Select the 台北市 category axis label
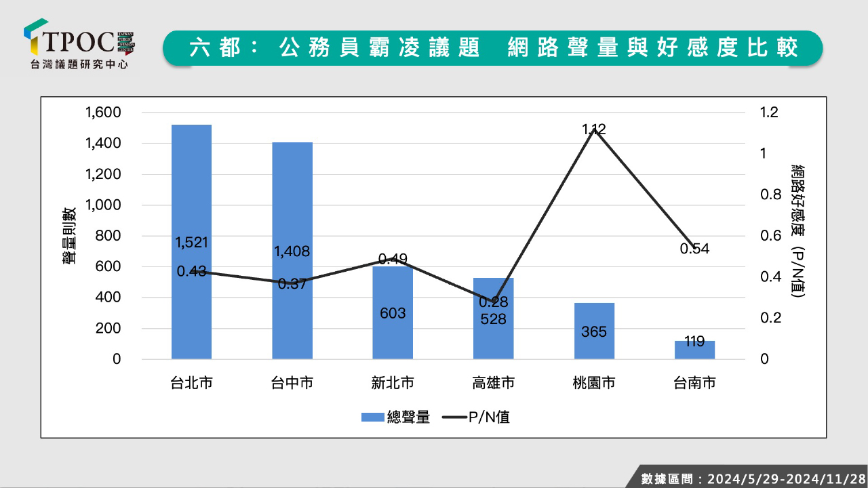 191,384
